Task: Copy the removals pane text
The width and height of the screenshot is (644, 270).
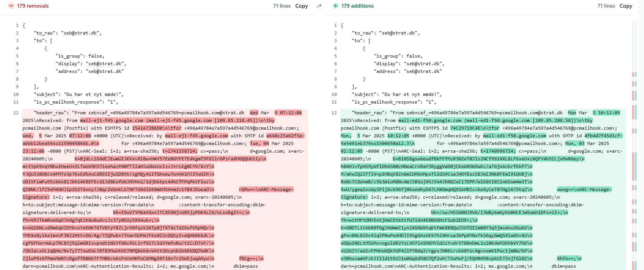Action: pyautogui.click(x=302, y=6)
